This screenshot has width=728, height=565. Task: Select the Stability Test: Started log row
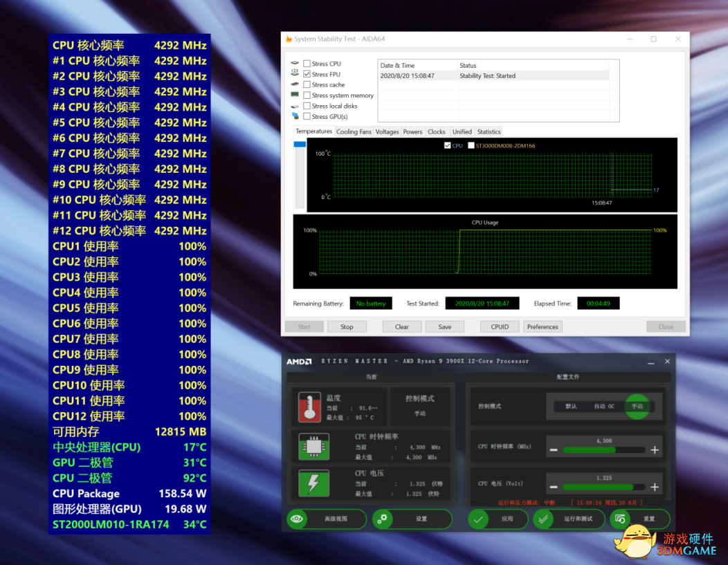(494, 75)
